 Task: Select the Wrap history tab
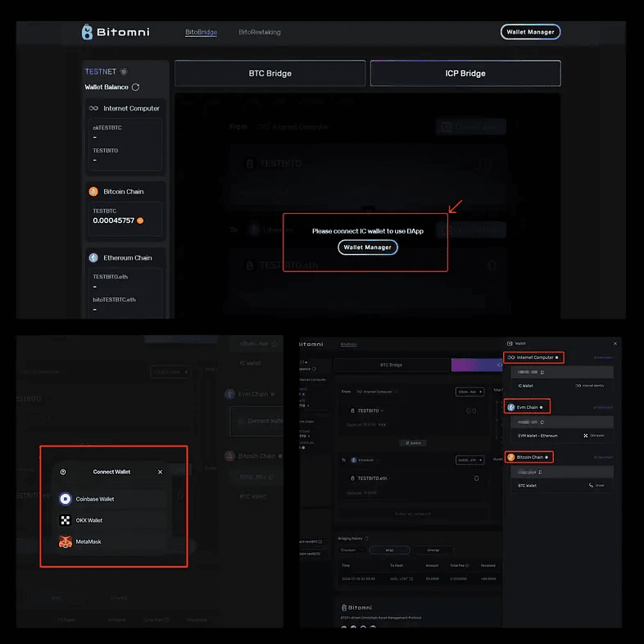coord(389,550)
